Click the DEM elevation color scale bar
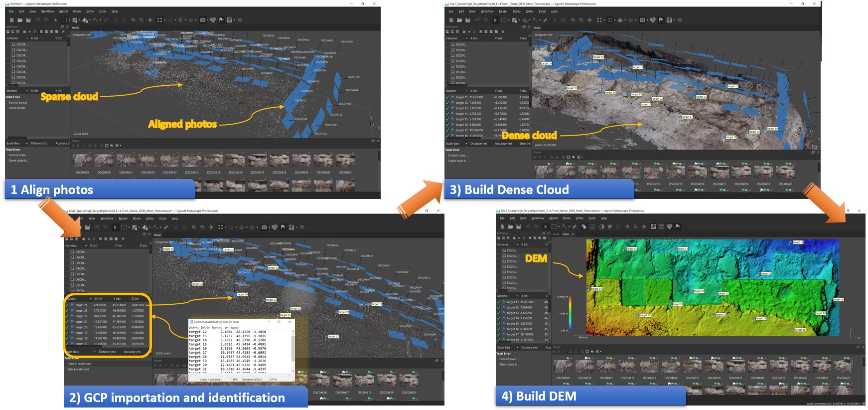This screenshot has height=410, width=868. [569, 313]
